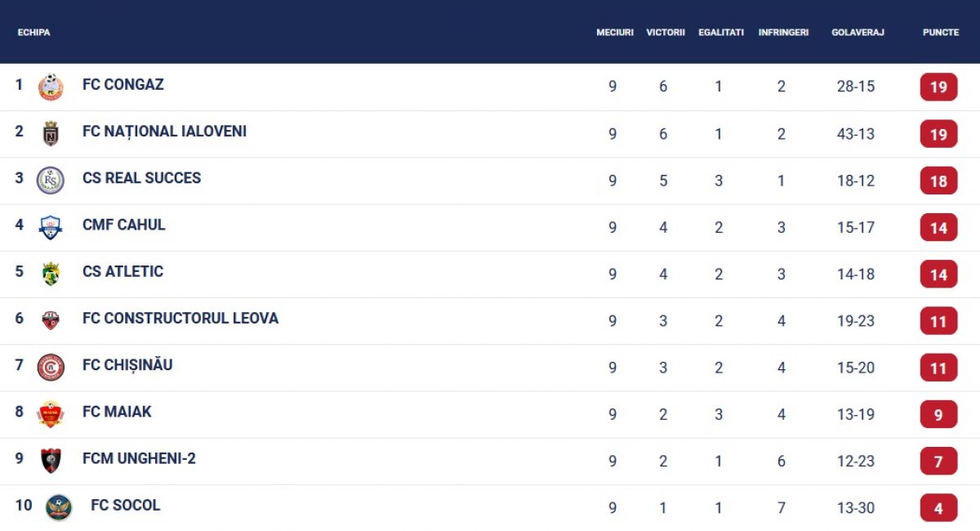Click the GOLAVERAJ column header
The image size is (980, 531).
click(x=857, y=33)
